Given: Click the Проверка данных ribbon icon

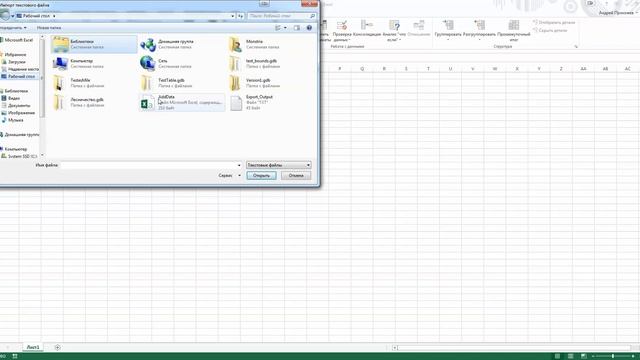Looking at the screenshot, I should click(342, 31).
